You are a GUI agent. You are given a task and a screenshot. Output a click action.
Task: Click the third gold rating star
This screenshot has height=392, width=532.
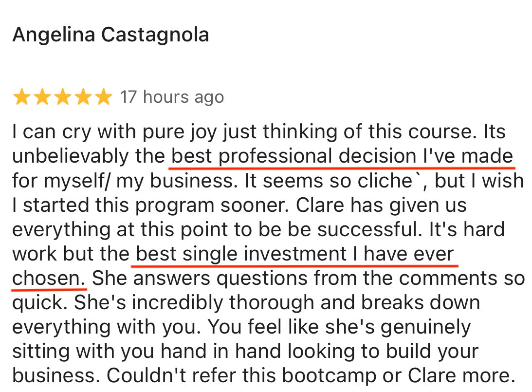click(x=62, y=97)
